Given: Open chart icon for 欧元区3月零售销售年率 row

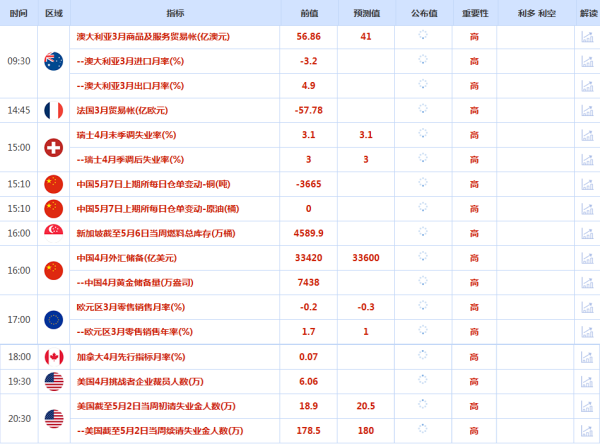Looking at the screenshot, I should pyautogui.click(x=587, y=331).
